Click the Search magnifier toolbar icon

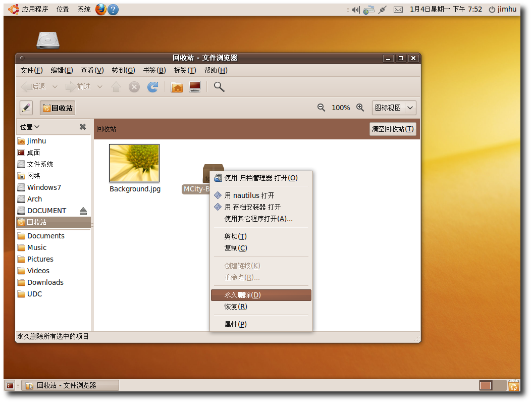219,87
